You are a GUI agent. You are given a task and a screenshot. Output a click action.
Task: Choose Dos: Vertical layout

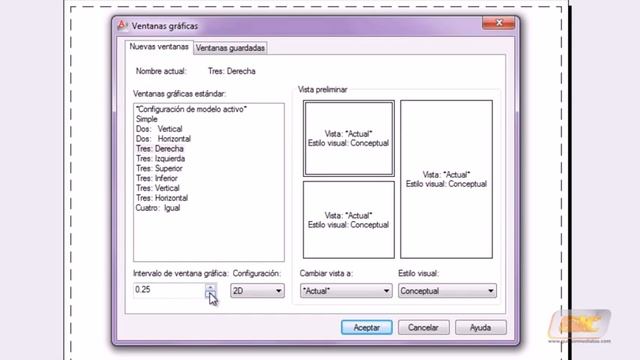click(159, 129)
